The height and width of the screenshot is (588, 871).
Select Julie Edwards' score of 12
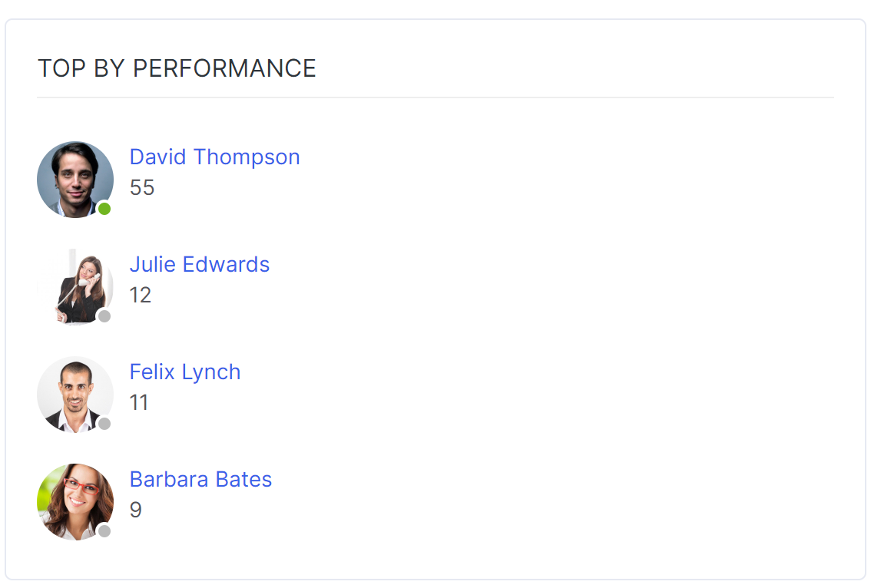click(x=140, y=295)
